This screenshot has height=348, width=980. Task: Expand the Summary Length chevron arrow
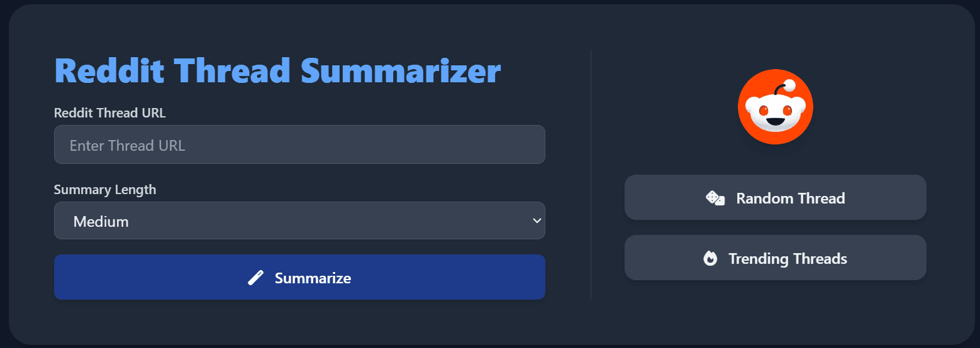[x=537, y=220]
